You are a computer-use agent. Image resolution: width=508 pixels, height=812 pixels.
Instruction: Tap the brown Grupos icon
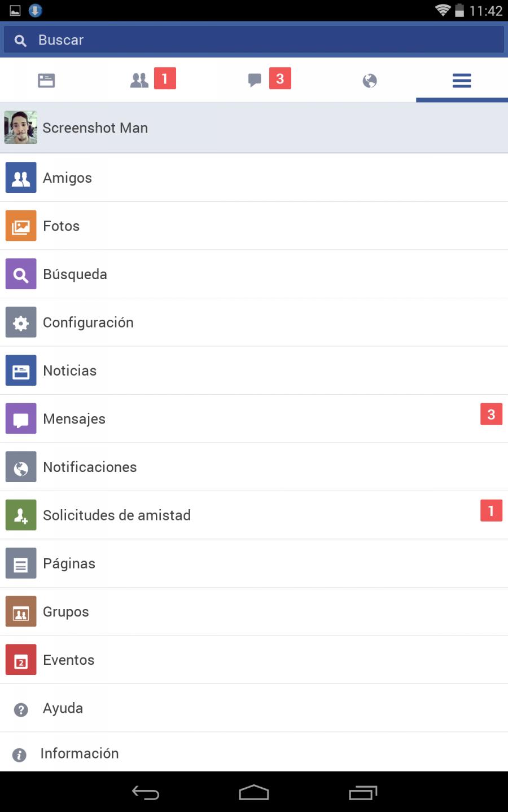pyautogui.click(x=21, y=611)
